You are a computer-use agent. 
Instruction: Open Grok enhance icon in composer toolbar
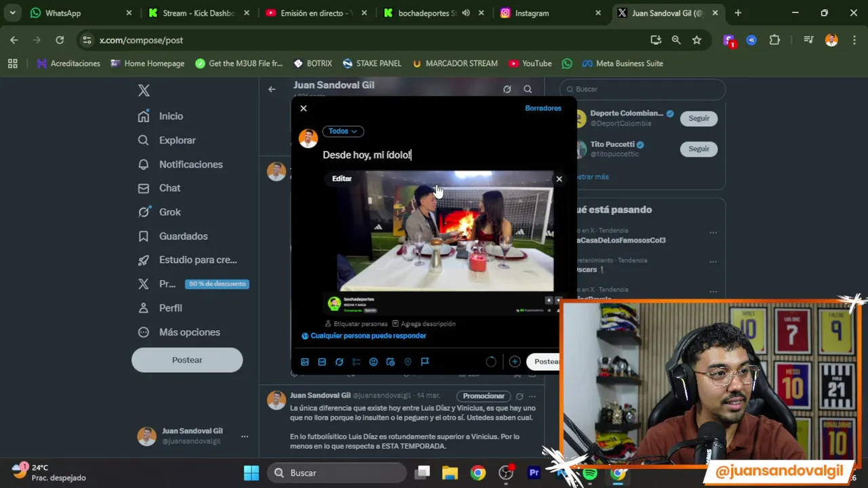339,362
